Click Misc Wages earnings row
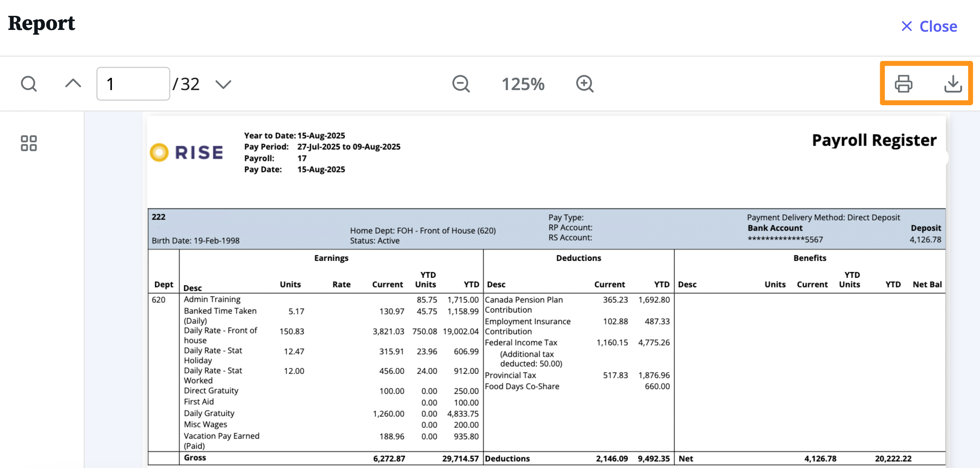Image resolution: width=980 pixels, height=468 pixels. tap(331, 424)
